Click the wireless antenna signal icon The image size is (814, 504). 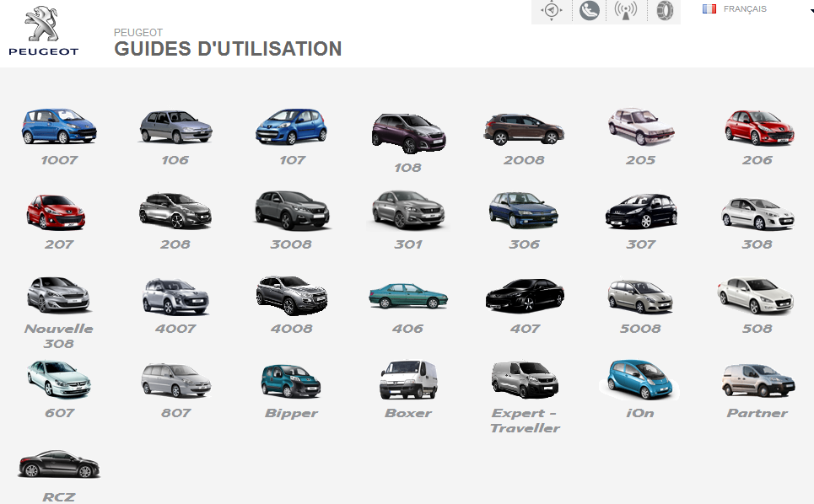click(626, 11)
